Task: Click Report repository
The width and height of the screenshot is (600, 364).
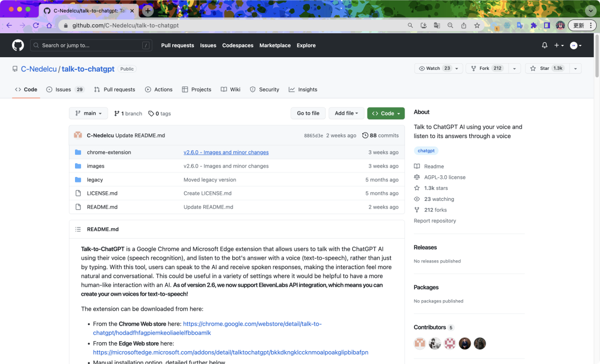Action: pyautogui.click(x=434, y=221)
